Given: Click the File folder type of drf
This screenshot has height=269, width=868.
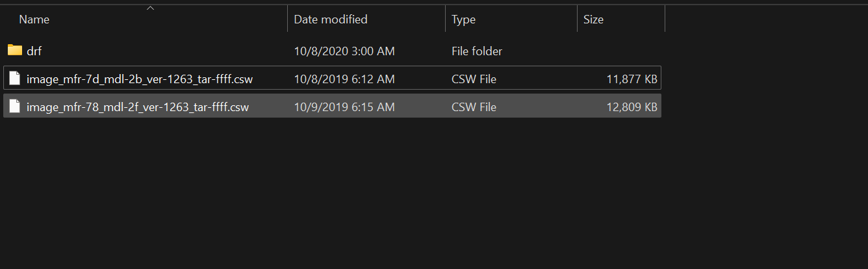Looking at the screenshot, I should point(477,51).
